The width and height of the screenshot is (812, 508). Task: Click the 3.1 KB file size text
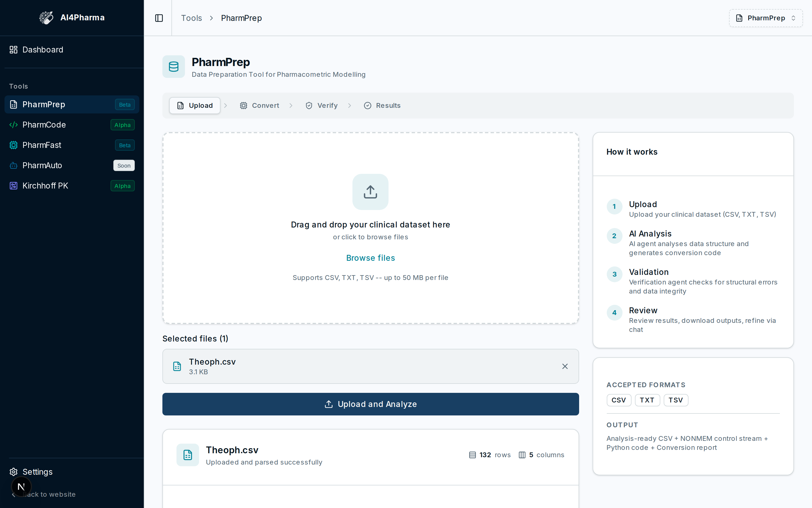click(198, 372)
